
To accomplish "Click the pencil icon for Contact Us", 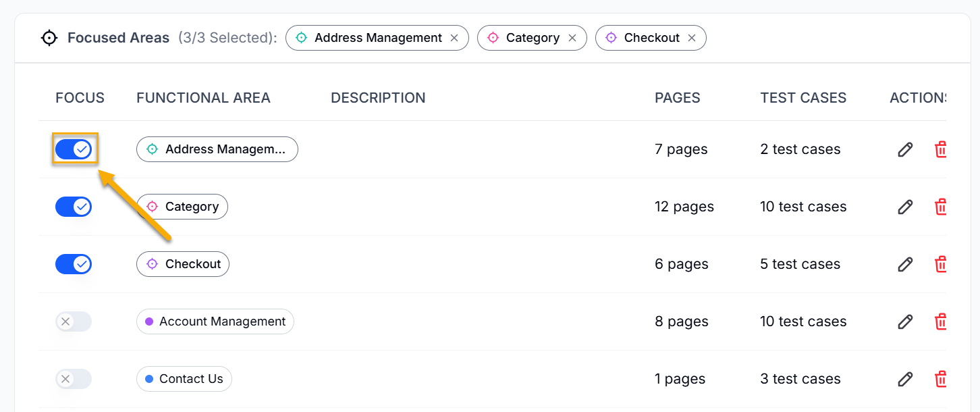I will 905,379.
